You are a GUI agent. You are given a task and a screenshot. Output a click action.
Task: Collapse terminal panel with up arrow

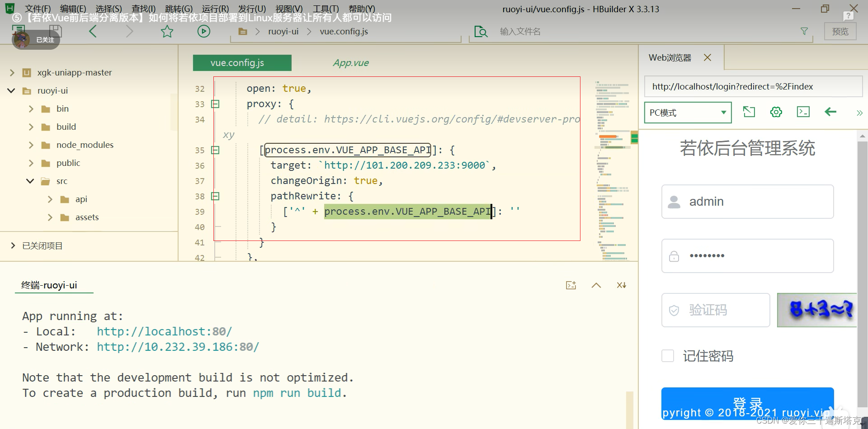596,285
